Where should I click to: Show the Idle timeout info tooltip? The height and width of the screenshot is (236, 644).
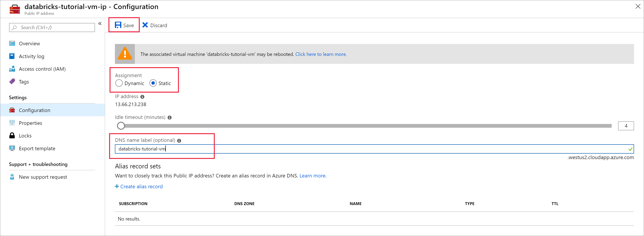click(x=170, y=117)
